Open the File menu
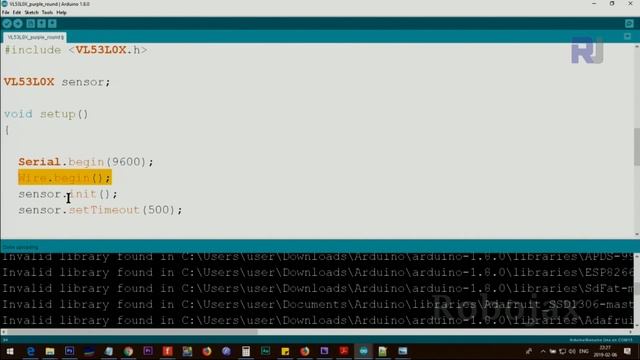Image resolution: width=640 pixels, height=360 pixels. [x=6, y=13]
